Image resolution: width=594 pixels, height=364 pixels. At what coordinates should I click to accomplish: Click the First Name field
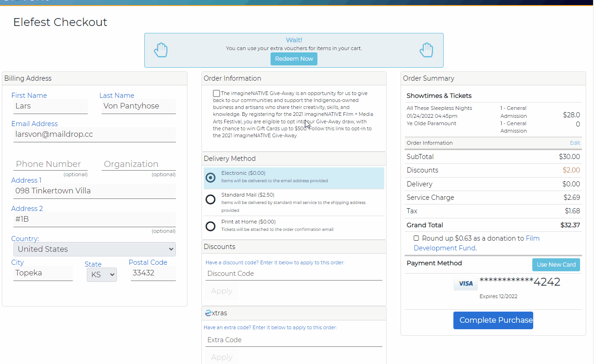(x=51, y=106)
